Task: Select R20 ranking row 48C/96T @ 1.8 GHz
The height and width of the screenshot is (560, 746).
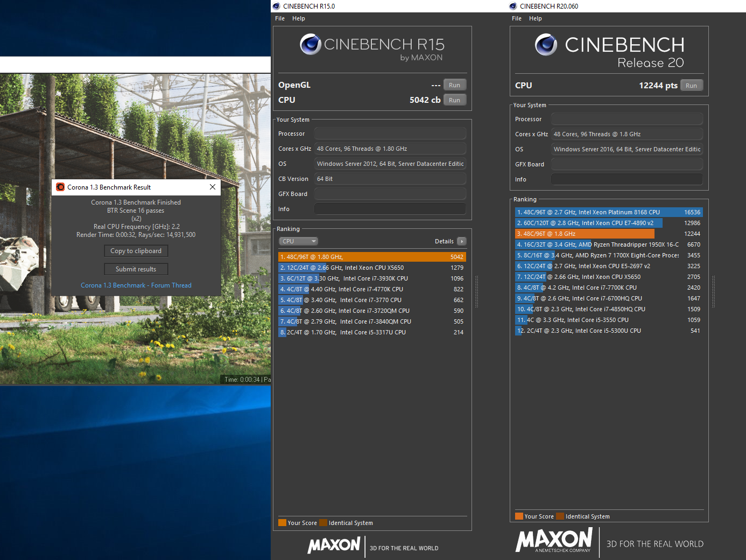Action: tap(609, 234)
